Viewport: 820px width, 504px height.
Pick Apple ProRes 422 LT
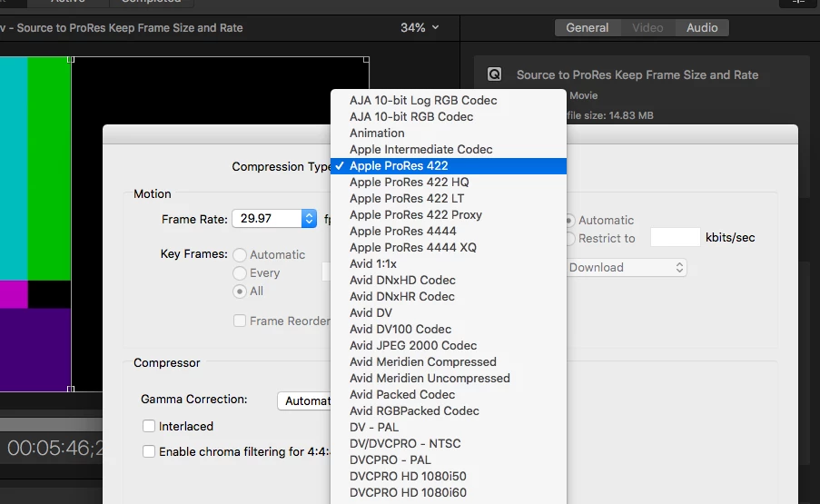[x=449, y=198]
